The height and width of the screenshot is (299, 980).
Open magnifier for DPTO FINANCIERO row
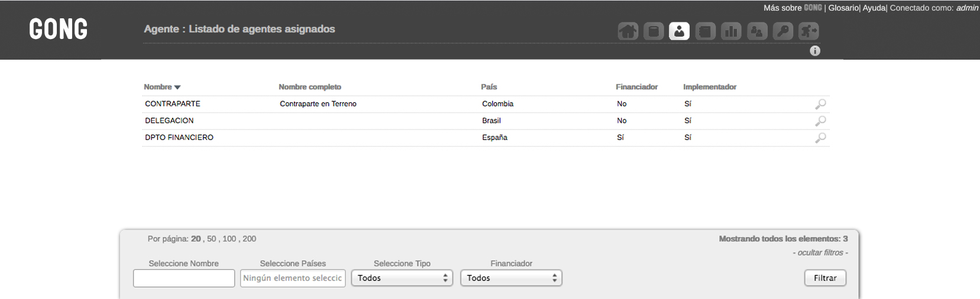(x=820, y=138)
